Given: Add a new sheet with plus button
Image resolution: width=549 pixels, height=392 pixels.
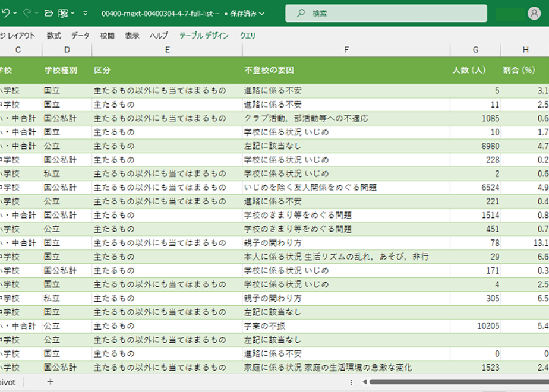Looking at the screenshot, I should click(x=51, y=382).
